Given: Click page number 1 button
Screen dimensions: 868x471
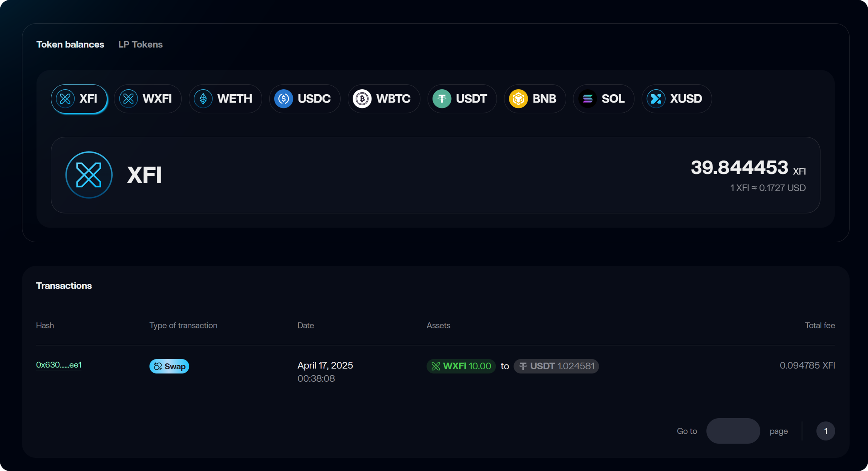Looking at the screenshot, I should coord(826,431).
